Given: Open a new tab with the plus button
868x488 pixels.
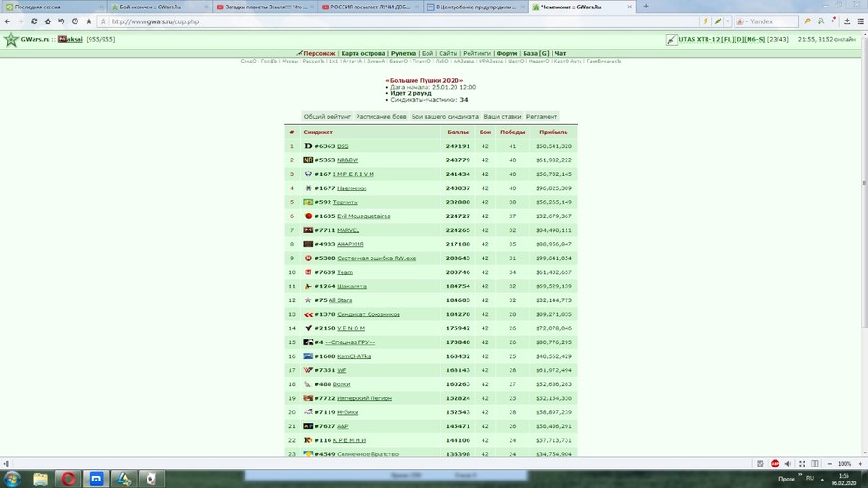Looking at the screenshot, I should tap(646, 7).
